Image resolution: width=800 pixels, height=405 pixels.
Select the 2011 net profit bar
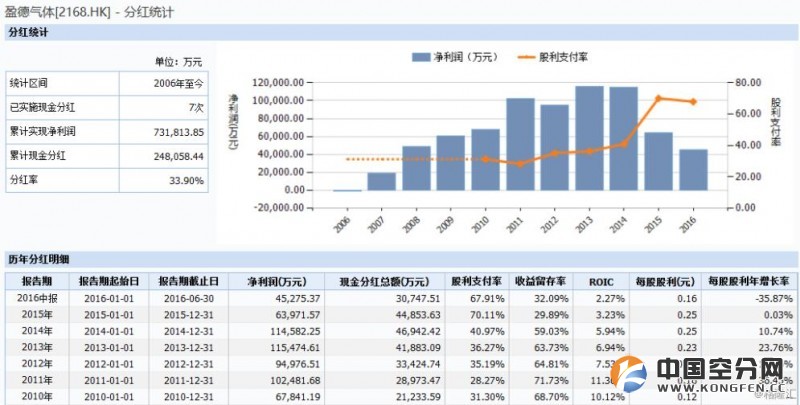point(520,144)
